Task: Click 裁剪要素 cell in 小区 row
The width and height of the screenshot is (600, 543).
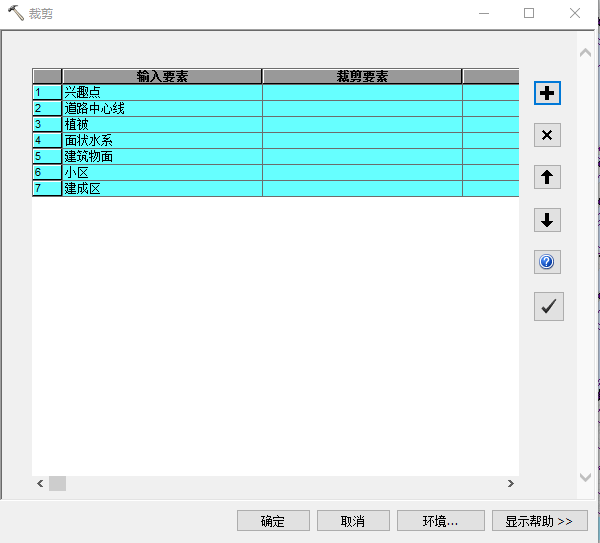Action: point(362,173)
